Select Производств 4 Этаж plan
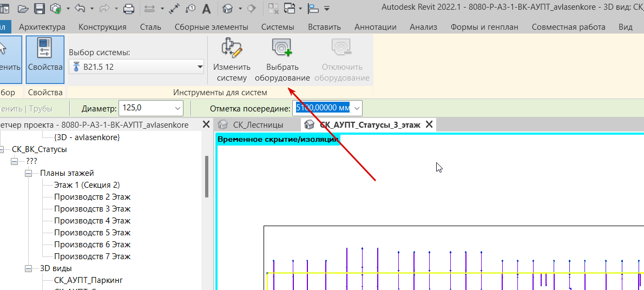644x290 pixels. coord(93,221)
